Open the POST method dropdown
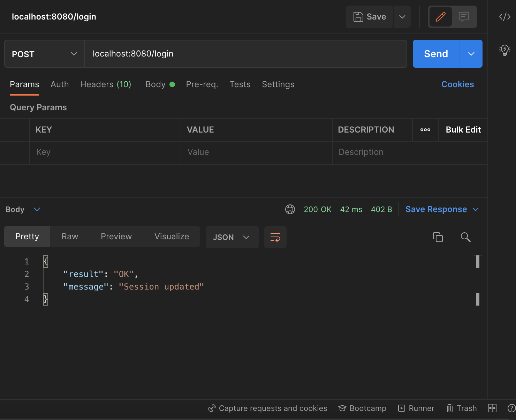This screenshot has width=516, height=420. (44, 54)
